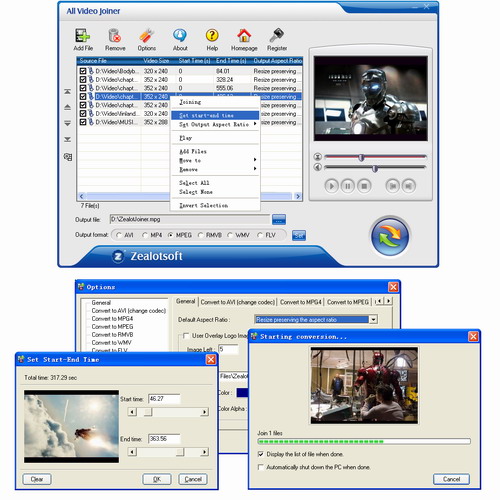Expand the Move to submenu

tap(215, 160)
